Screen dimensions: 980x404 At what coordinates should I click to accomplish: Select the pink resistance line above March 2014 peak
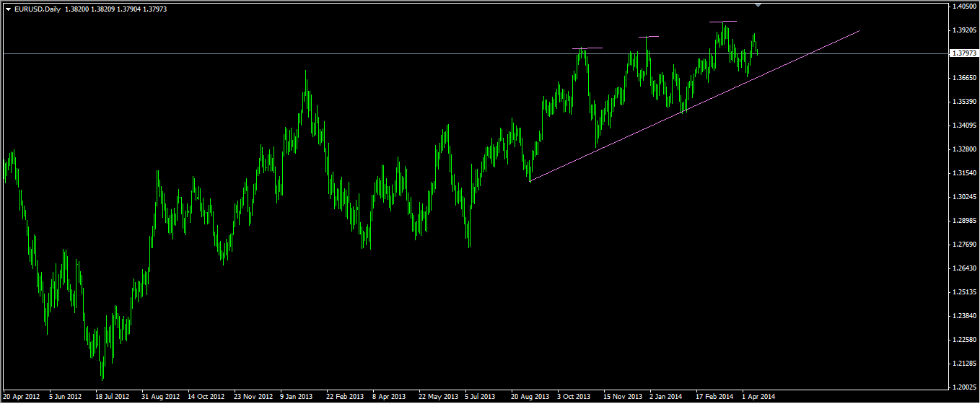pos(723,22)
